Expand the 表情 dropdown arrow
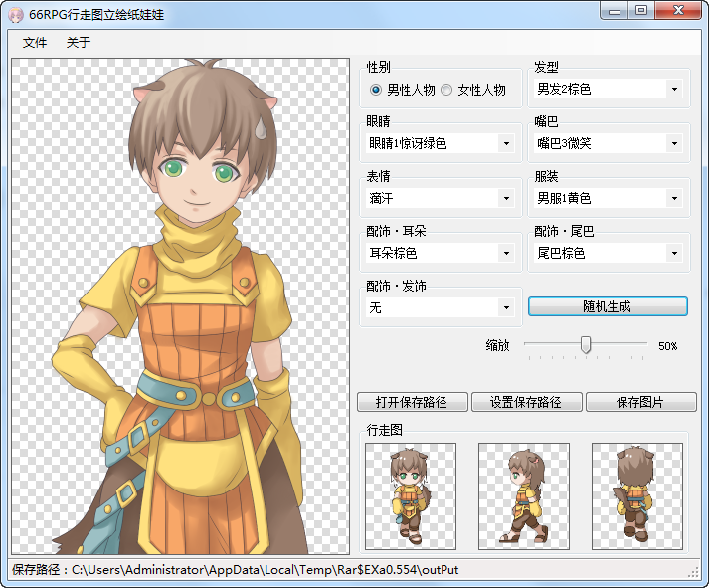 506,199
